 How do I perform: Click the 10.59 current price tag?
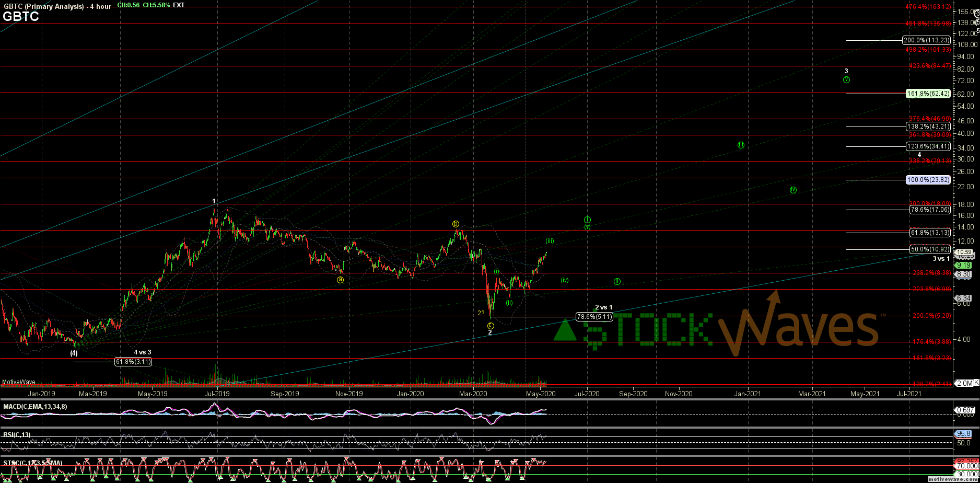(x=963, y=251)
